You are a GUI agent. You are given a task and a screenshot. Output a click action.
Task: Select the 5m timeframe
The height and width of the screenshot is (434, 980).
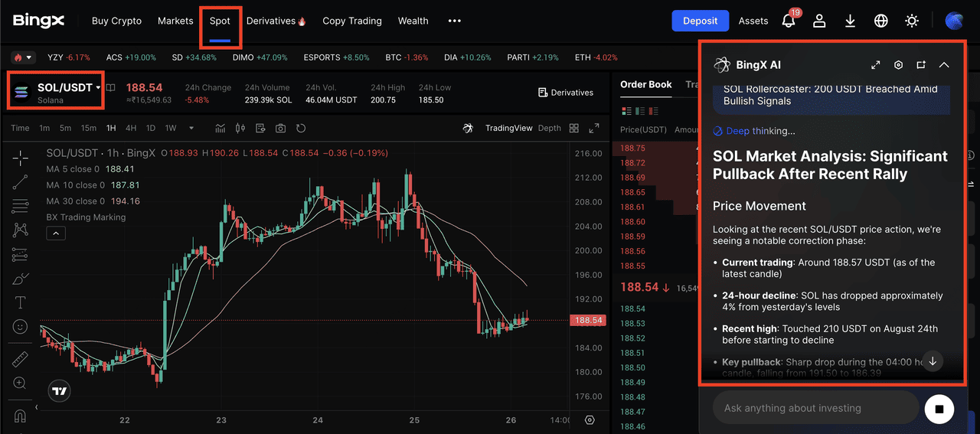(65, 128)
